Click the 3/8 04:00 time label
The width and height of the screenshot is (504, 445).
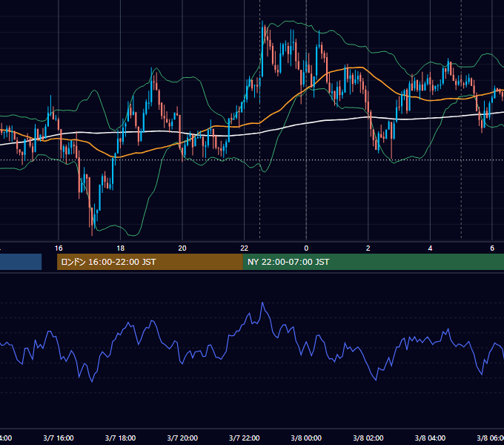pyautogui.click(x=430, y=438)
